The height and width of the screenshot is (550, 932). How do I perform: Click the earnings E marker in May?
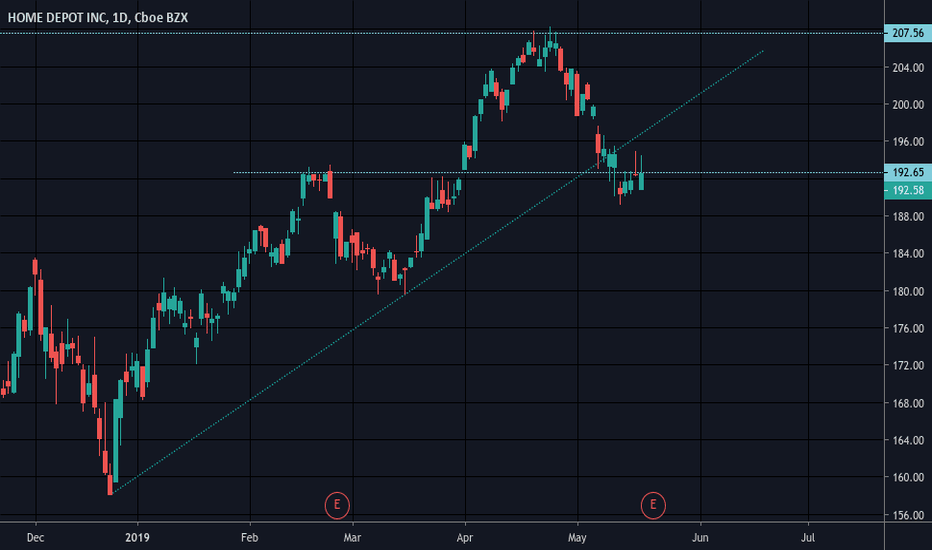click(x=653, y=505)
